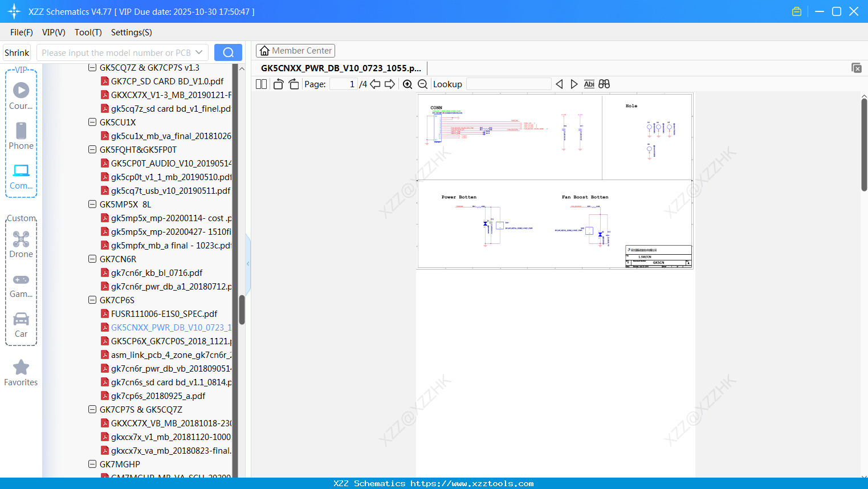Go to the next page arrow

click(x=390, y=84)
